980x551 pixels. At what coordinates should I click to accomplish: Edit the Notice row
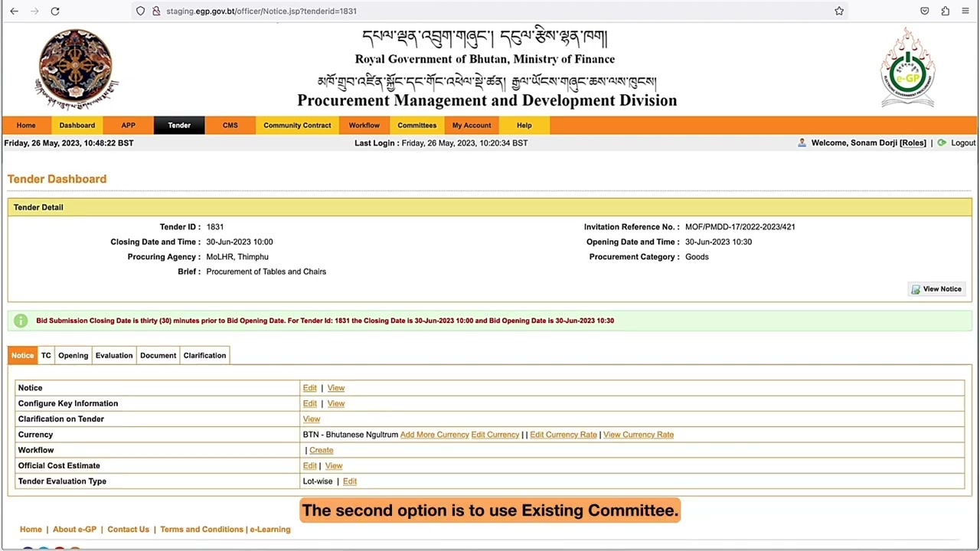309,388
